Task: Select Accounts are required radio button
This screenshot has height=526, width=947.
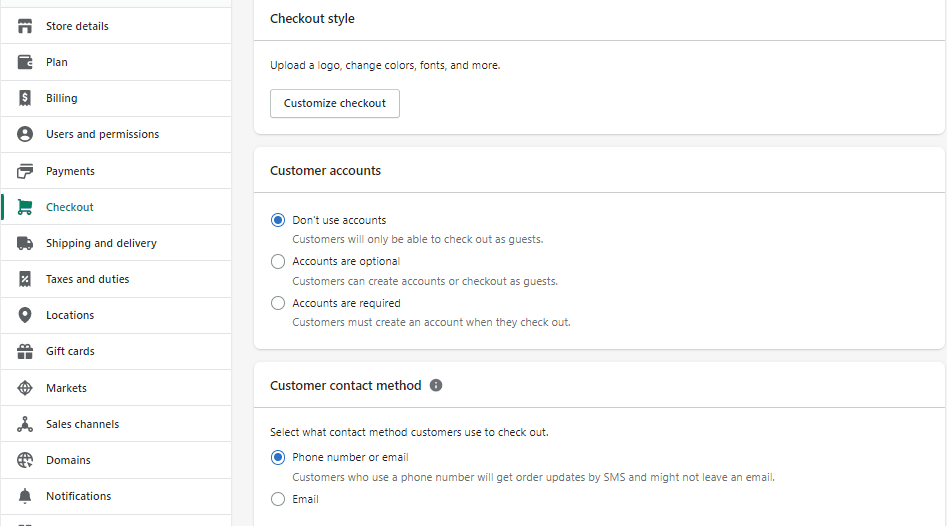Action: pos(278,303)
